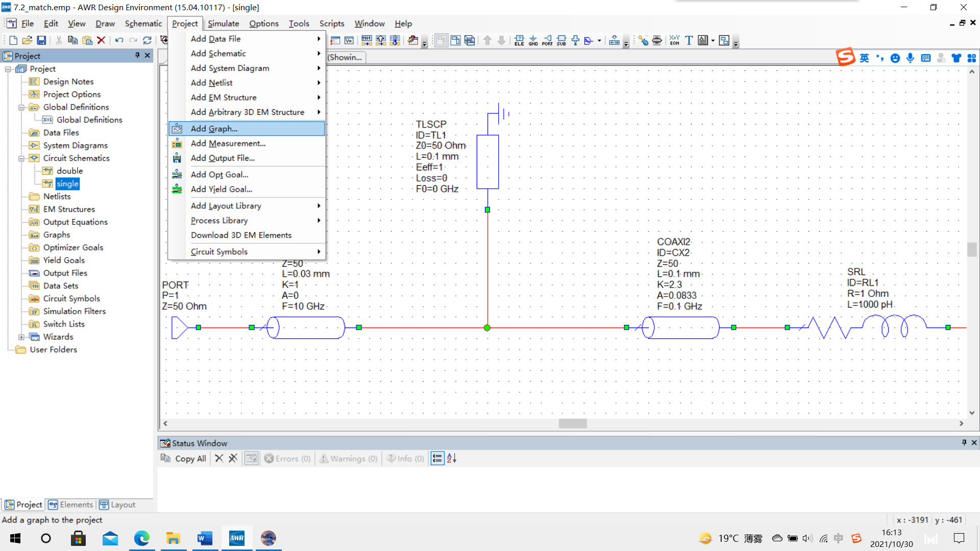Click the horizontal scrollbar thumb
Screen dimensions: 980x551
pyautogui.click(x=572, y=423)
